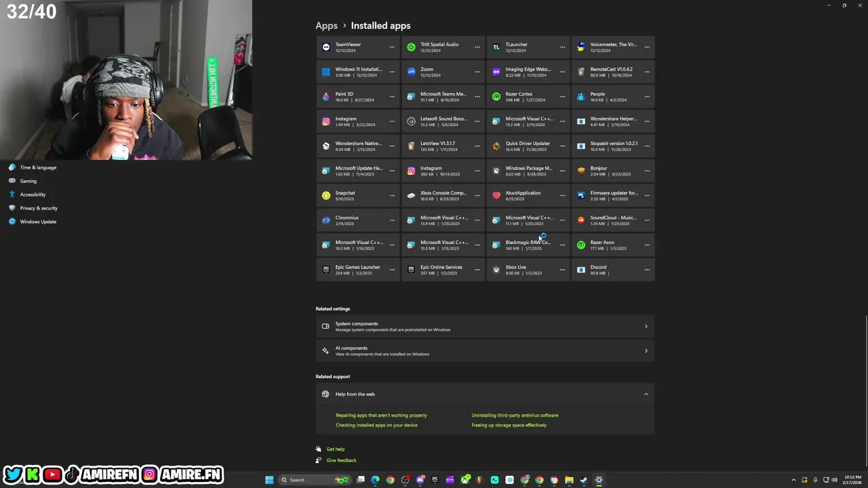Image resolution: width=868 pixels, height=488 pixels.
Task: Click the Letasoft Sound Booster icon
Action: [411, 121]
